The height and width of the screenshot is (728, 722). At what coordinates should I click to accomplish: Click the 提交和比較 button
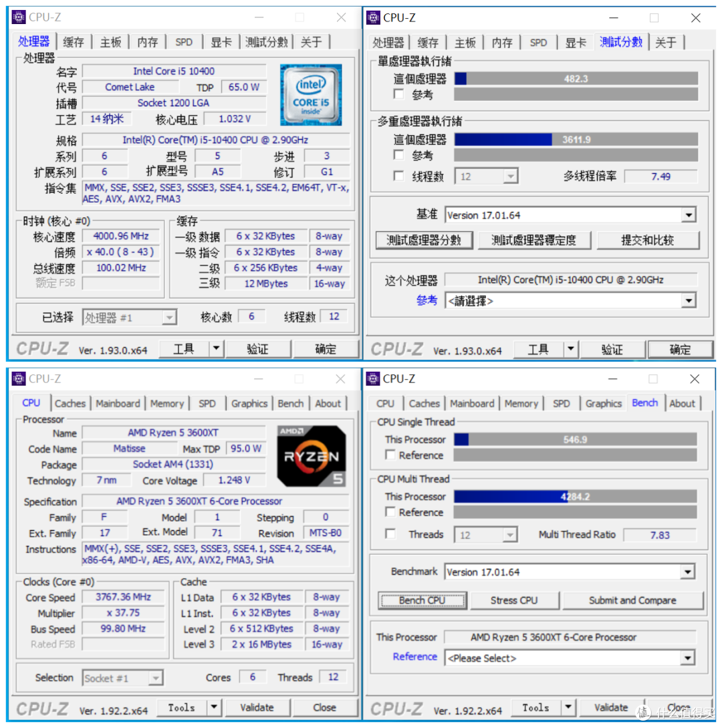pyautogui.click(x=648, y=240)
